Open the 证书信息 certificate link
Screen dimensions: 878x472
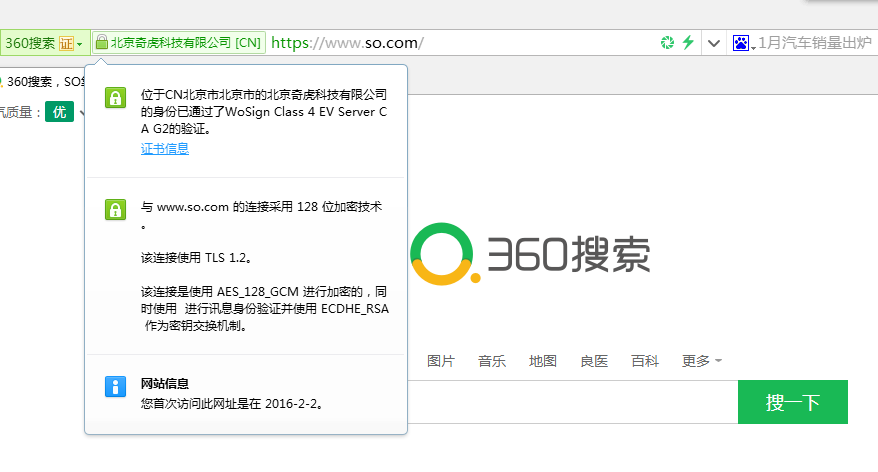pyautogui.click(x=165, y=149)
